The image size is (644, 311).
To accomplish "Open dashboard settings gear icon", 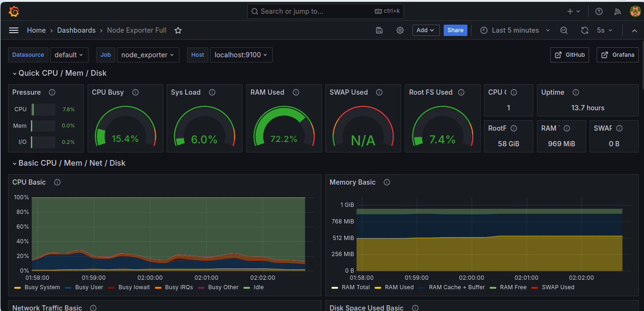I will pyautogui.click(x=400, y=30).
